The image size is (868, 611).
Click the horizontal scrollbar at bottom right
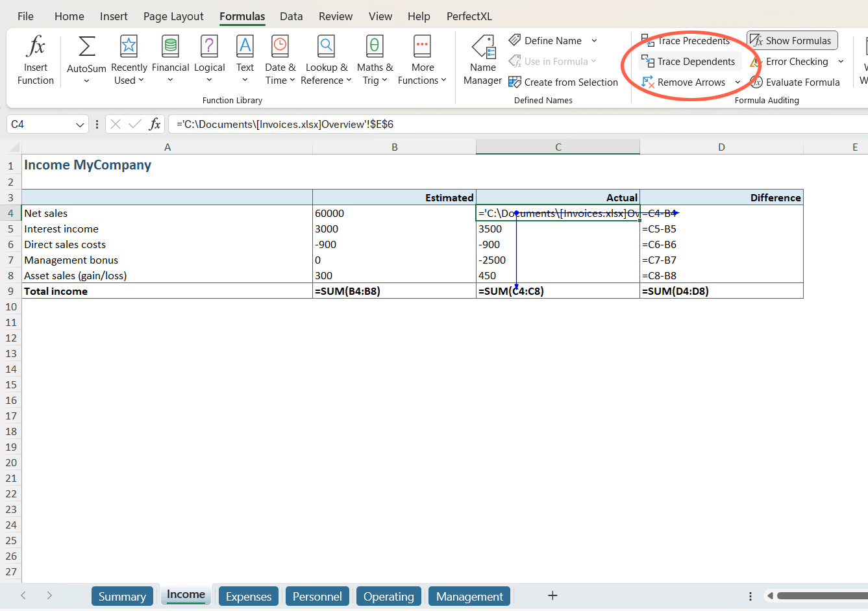point(821,595)
